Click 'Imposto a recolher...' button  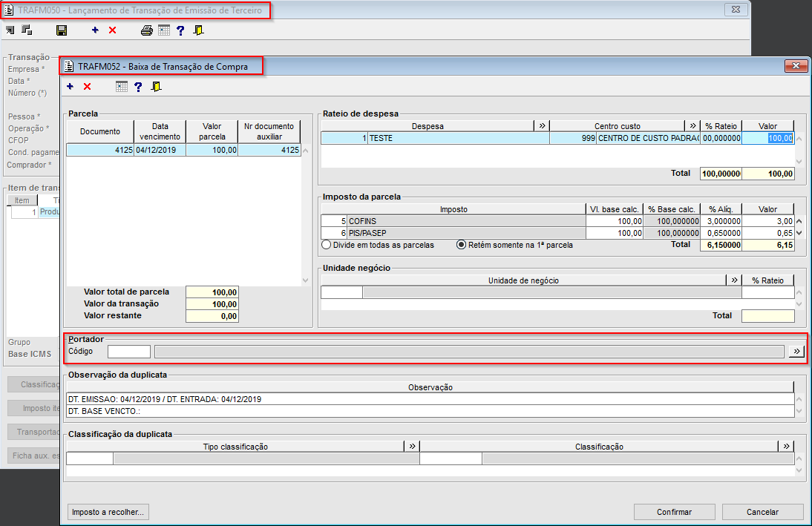[x=108, y=512]
